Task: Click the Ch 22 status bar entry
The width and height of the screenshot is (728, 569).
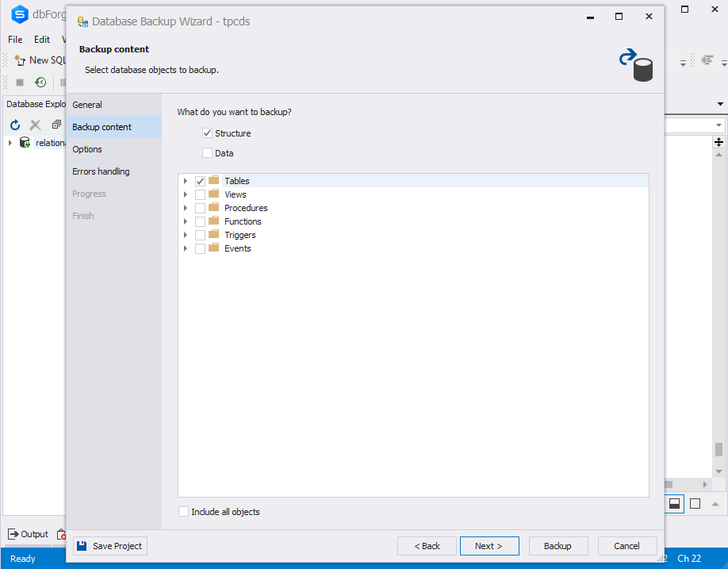Action: [689, 559]
